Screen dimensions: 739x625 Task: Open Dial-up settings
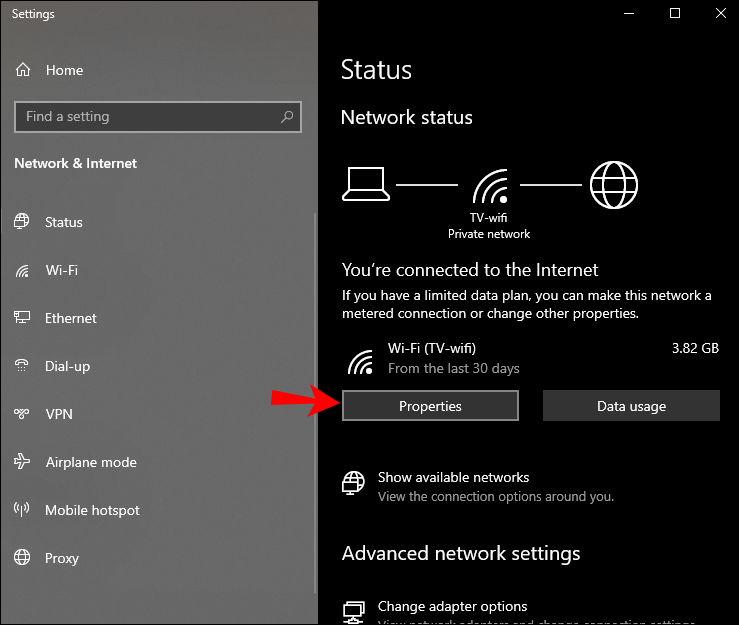[x=67, y=366]
